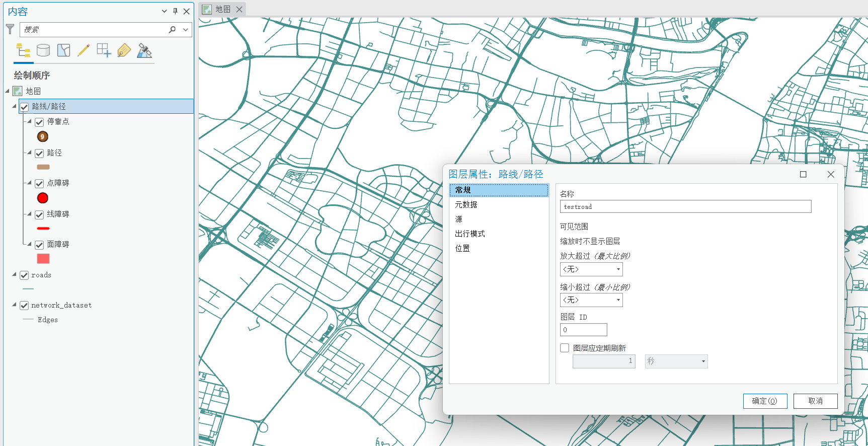Select the Edges entry under network_dataset
Viewport: 868px width, 446px height.
click(x=48, y=320)
